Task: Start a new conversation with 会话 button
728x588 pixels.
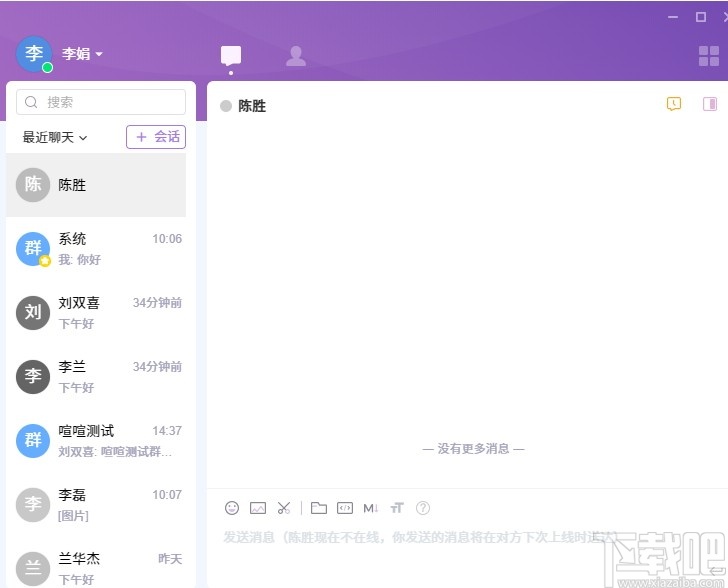Action: [156, 137]
